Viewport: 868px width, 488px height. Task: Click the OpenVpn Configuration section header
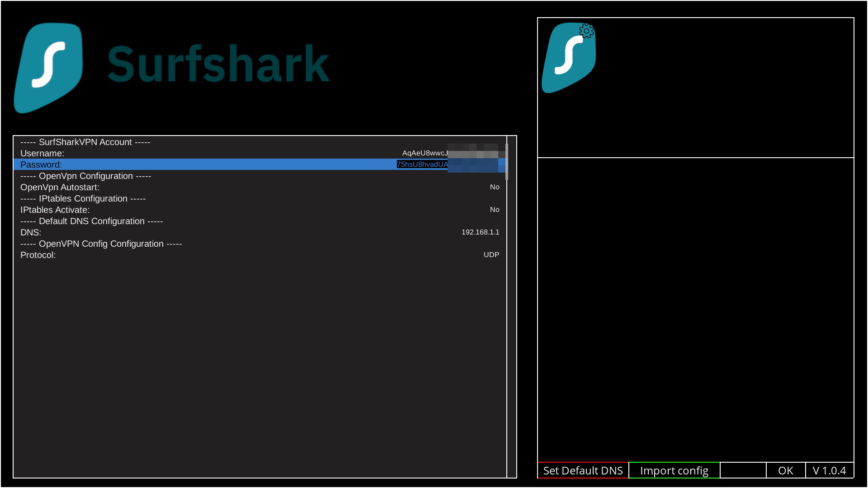[x=86, y=176]
